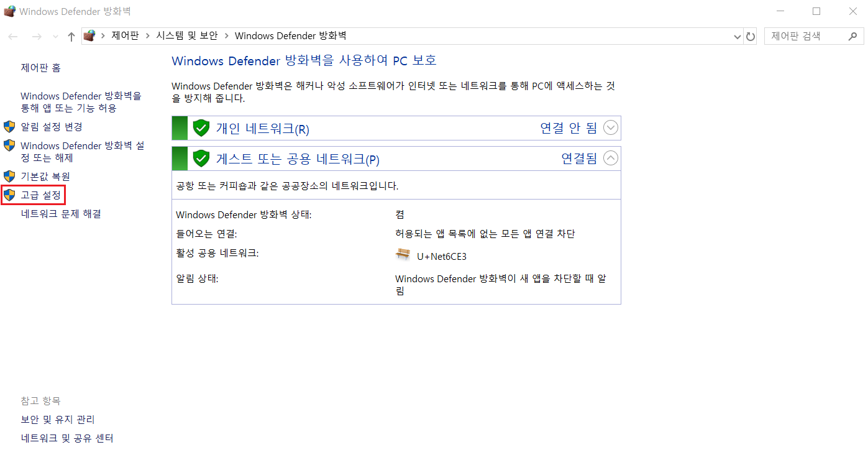
Task: Click 연결 안 됨 status text
Action: (569, 128)
